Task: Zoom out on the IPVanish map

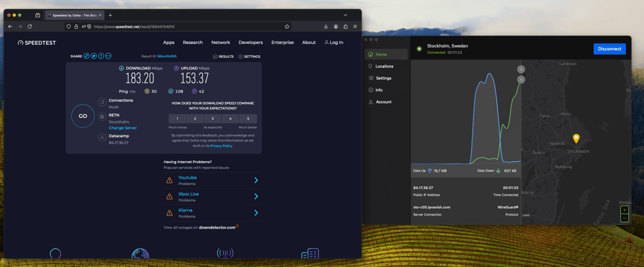Action: (625, 218)
